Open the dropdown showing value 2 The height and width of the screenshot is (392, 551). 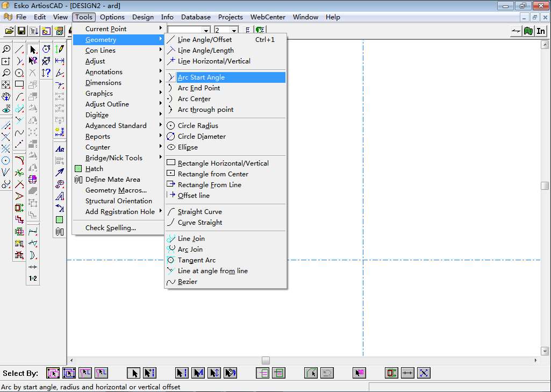pos(234,31)
